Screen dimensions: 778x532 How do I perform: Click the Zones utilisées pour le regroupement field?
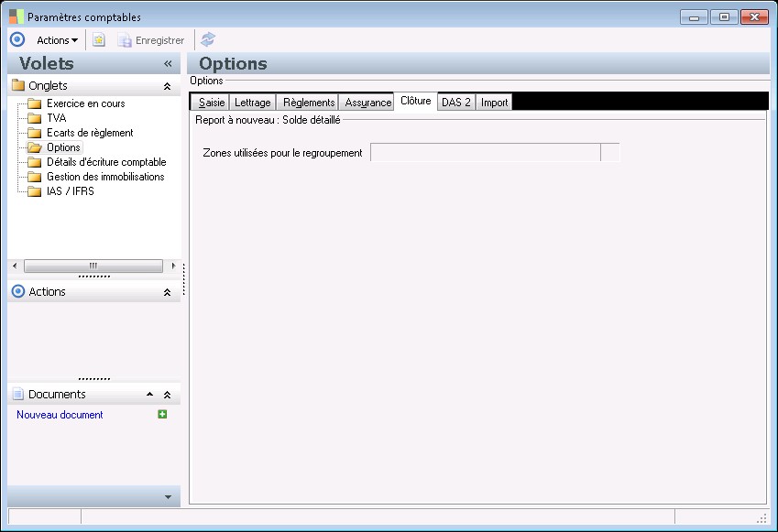486,153
